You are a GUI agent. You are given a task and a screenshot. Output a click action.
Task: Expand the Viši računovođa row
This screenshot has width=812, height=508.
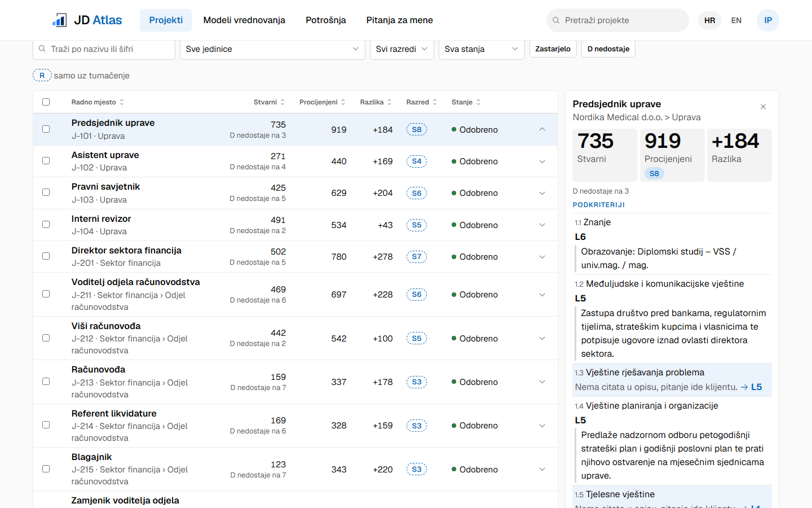point(542,338)
